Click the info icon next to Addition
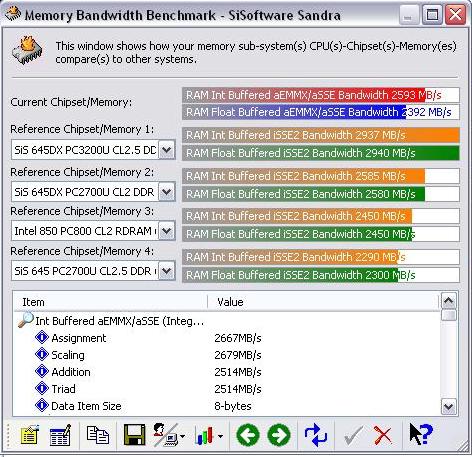This screenshot has height=457, width=472. [x=42, y=372]
